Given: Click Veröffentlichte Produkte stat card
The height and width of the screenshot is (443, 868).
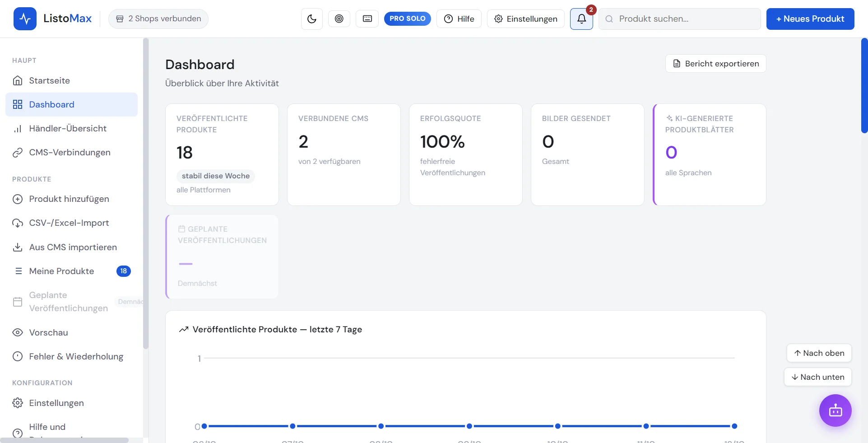Looking at the screenshot, I should (222, 155).
